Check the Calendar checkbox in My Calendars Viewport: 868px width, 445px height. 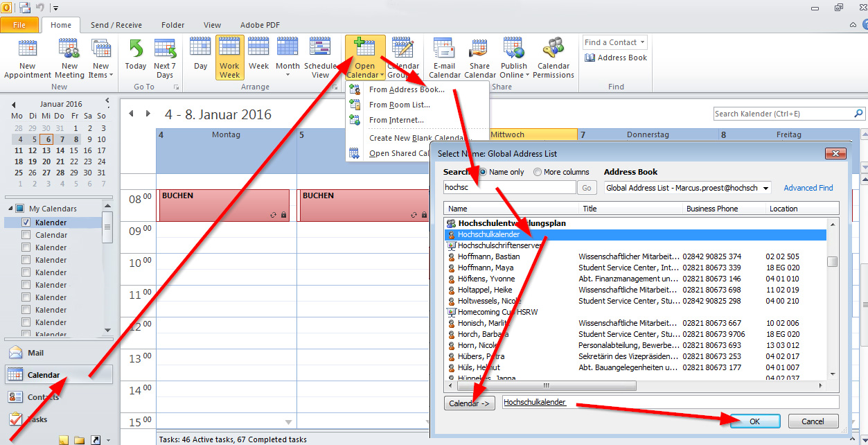[x=26, y=235]
